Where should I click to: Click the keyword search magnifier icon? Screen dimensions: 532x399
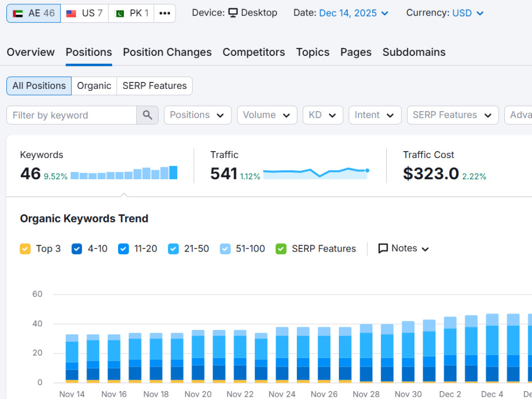click(147, 115)
